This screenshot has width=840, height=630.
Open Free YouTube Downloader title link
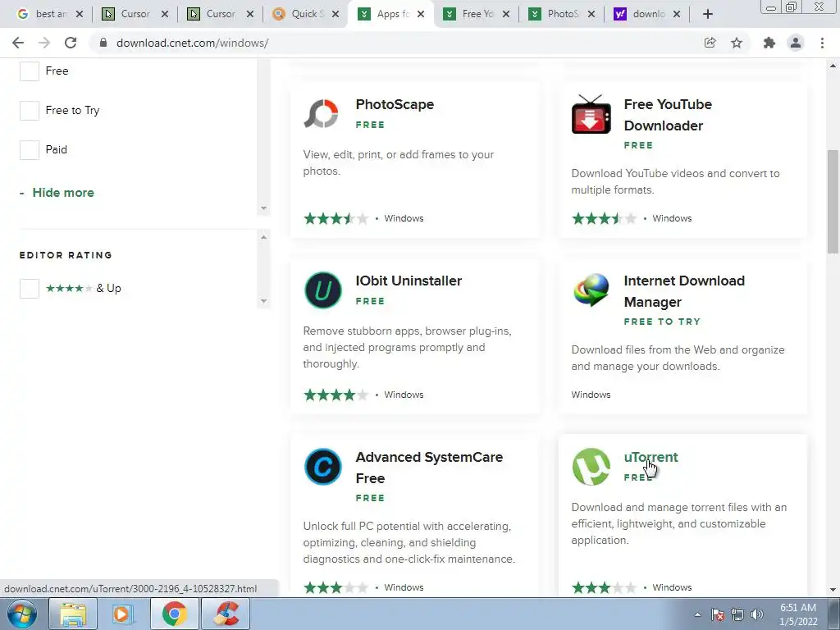pos(668,115)
